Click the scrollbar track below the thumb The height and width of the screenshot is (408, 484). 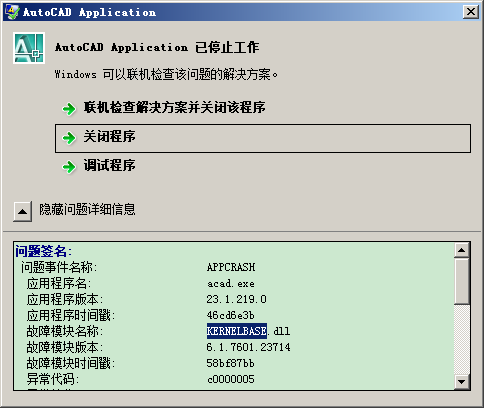[462, 339]
